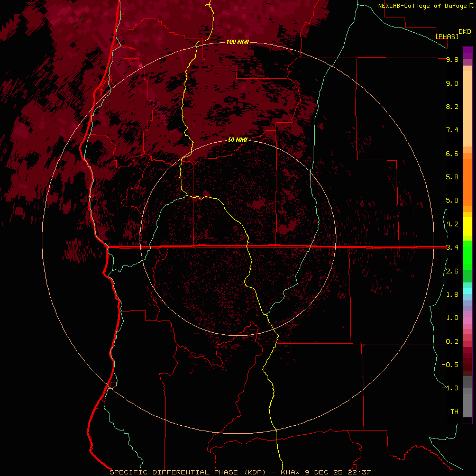Click the 1.8 scale label
Screen dimensions: 476x476
point(452,295)
